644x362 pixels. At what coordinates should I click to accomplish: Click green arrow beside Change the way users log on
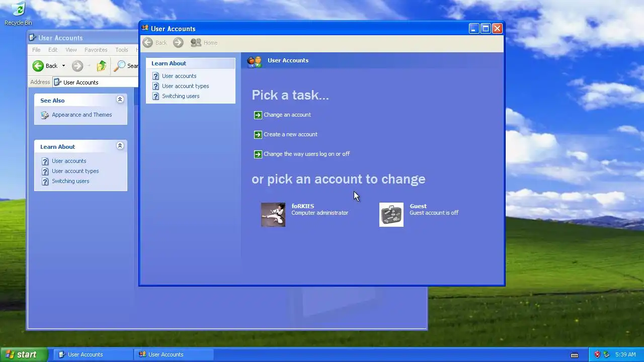(x=258, y=154)
